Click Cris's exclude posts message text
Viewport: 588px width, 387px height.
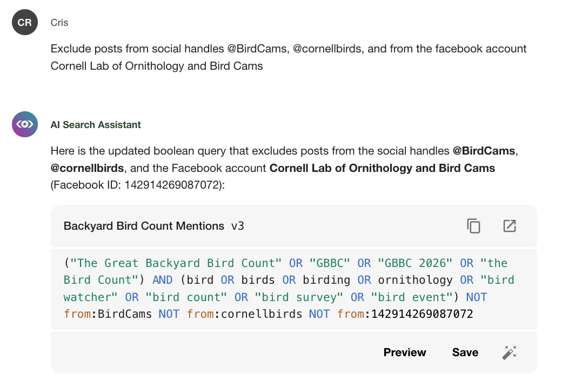pyautogui.click(x=288, y=57)
